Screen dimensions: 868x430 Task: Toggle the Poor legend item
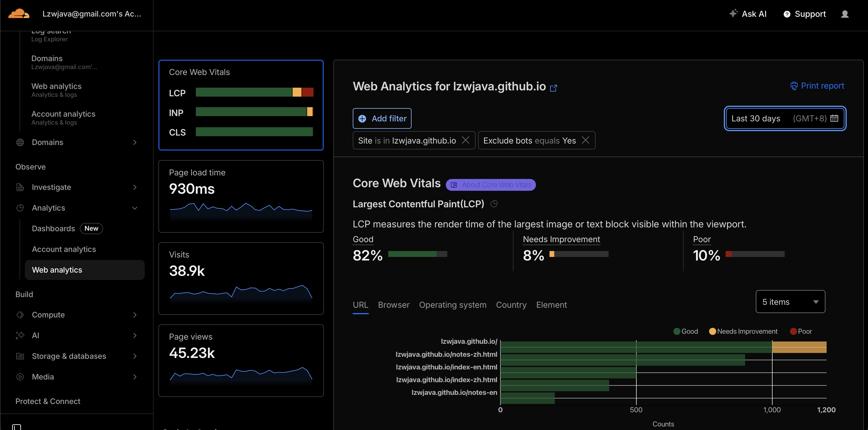pyautogui.click(x=801, y=331)
